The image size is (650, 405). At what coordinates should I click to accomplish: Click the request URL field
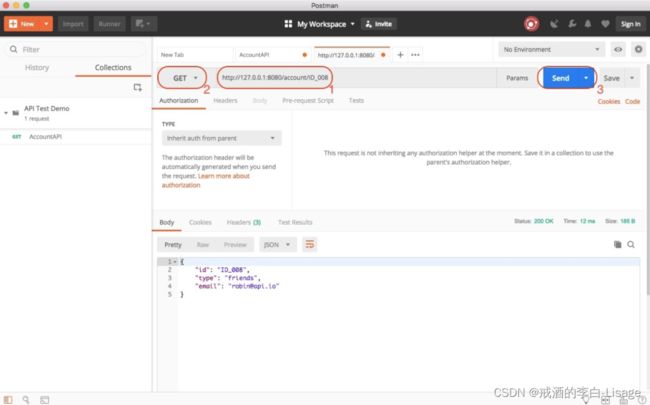click(x=357, y=78)
